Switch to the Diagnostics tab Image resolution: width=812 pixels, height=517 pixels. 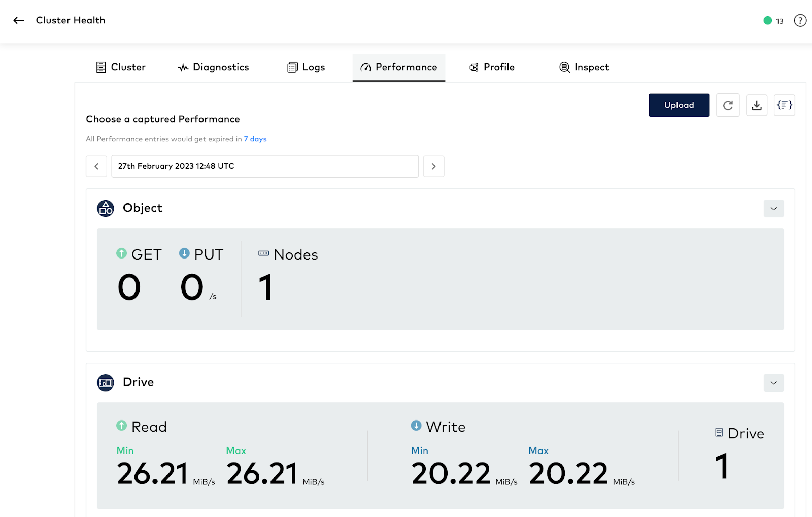[213, 67]
